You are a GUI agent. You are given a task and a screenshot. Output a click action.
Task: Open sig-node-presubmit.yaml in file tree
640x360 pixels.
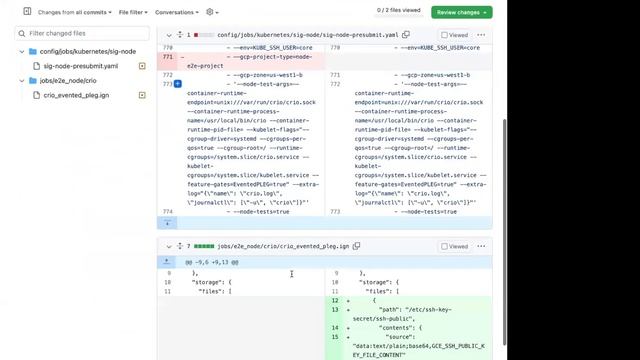click(81, 66)
